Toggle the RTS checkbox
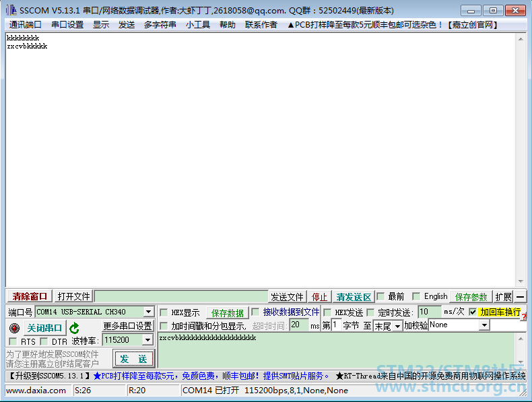 click(x=13, y=341)
